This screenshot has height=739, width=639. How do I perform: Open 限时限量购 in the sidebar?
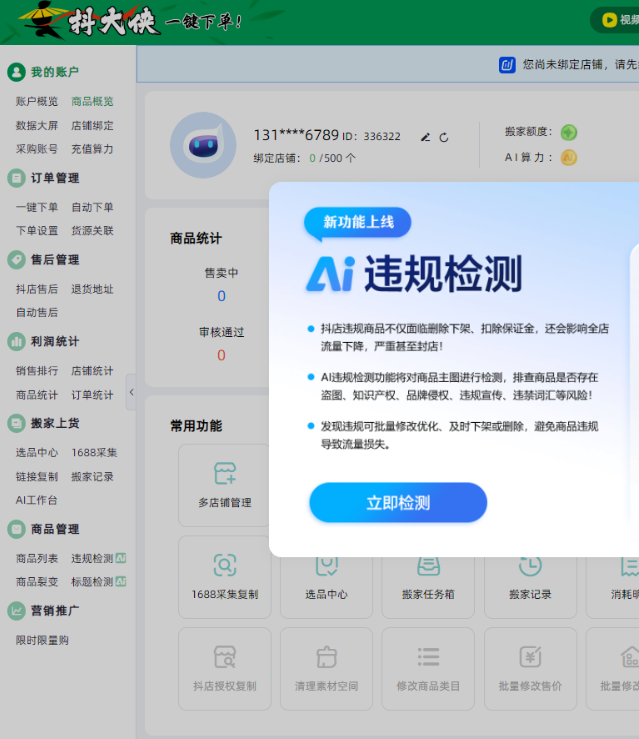pyautogui.click(x=42, y=640)
